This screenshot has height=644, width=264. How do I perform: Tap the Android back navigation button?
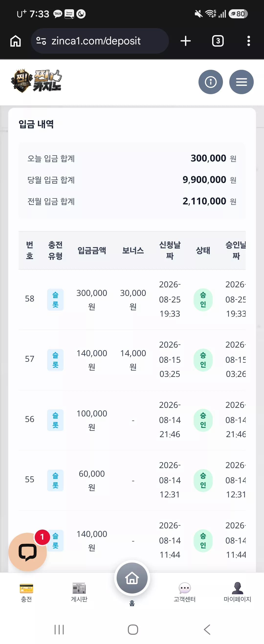(x=207, y=629)
